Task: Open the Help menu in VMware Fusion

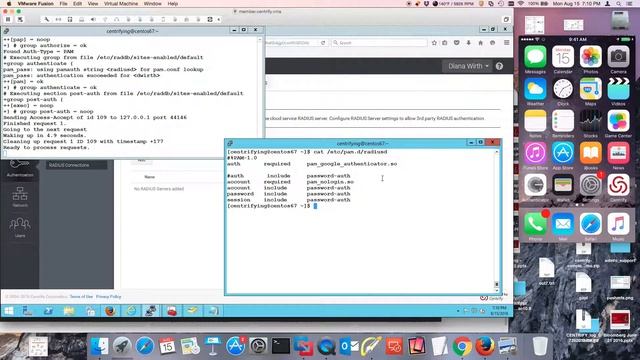Action: coord(173,3)
